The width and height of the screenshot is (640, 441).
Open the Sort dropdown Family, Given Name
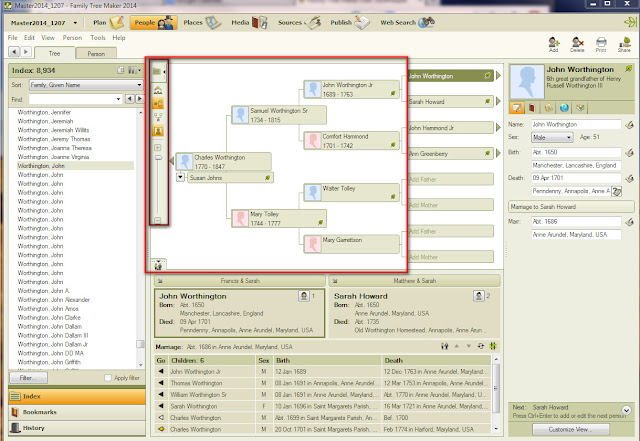coord(86,85)
